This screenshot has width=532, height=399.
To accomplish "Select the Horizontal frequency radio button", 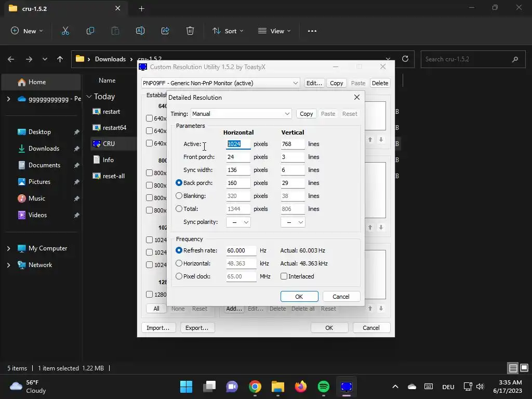I will [x=179, y=263].
